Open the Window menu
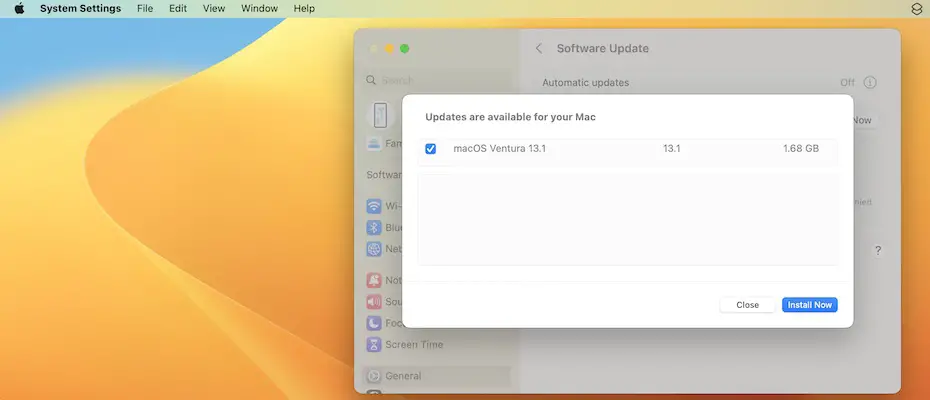 [260, 8]
